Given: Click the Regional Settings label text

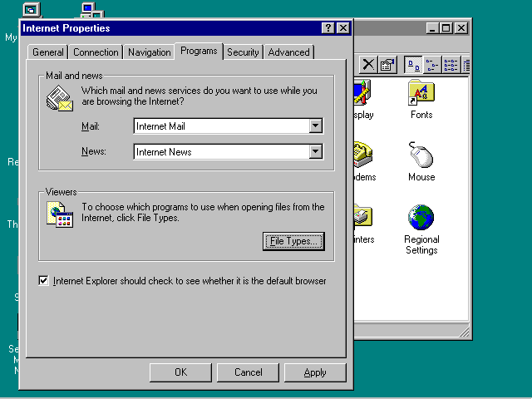Looking at the screenshot, I should [421, 244].
